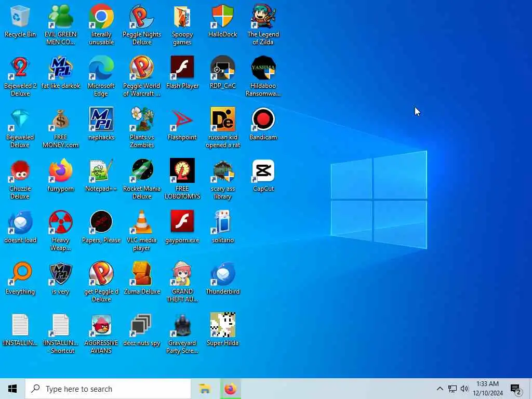Open File Explorer from the taskbar
Image resolution: width=532 pixels, height=399 pixels.
(x=205, y=389)
